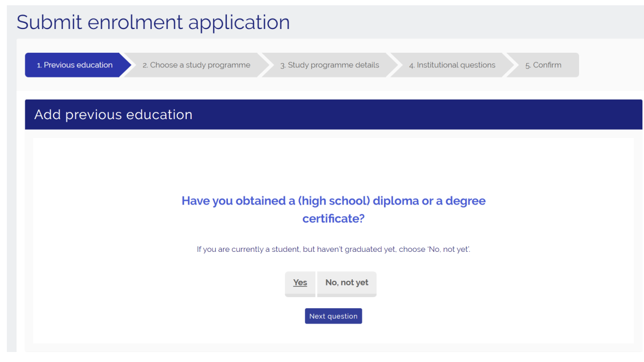The image size is (644, 362).
Task: Click the word 'certificate?' in the question
Action: tap(333, 219)
